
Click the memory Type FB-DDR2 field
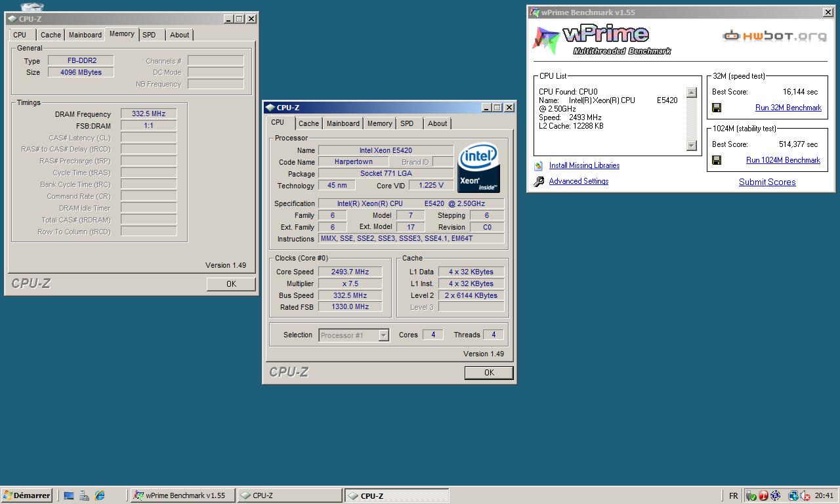pos(81,61)
